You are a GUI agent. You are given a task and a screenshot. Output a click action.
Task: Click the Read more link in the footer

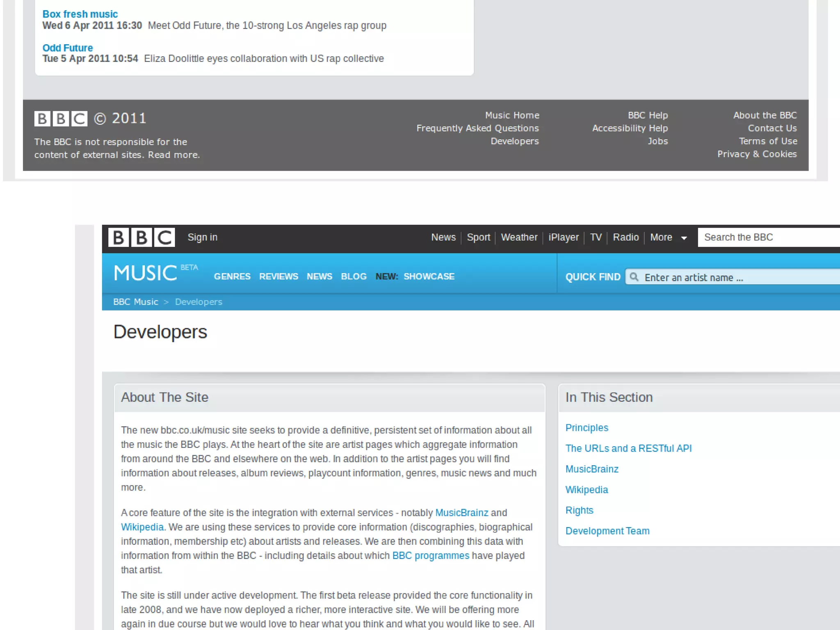(x=173, y=155)
